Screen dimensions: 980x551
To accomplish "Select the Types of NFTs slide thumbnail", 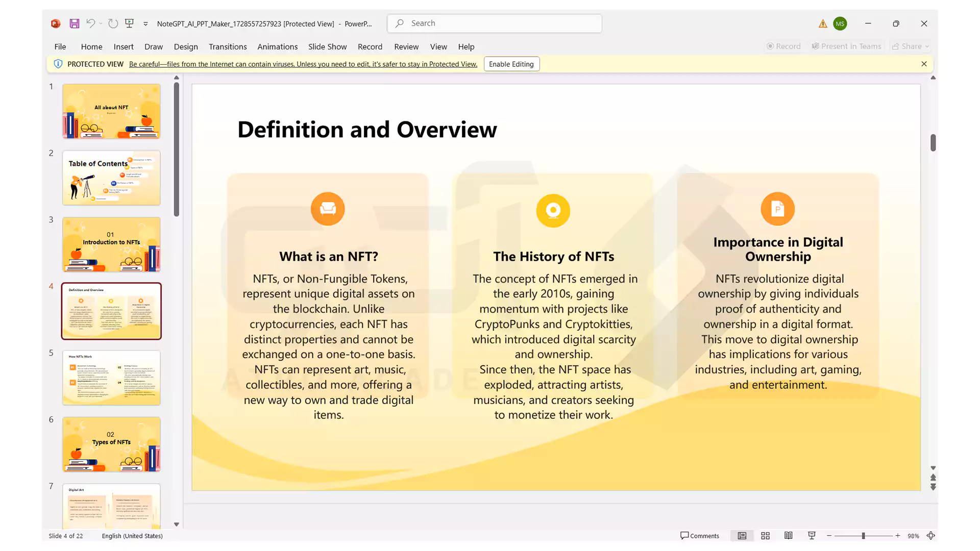I will [111, 444].
